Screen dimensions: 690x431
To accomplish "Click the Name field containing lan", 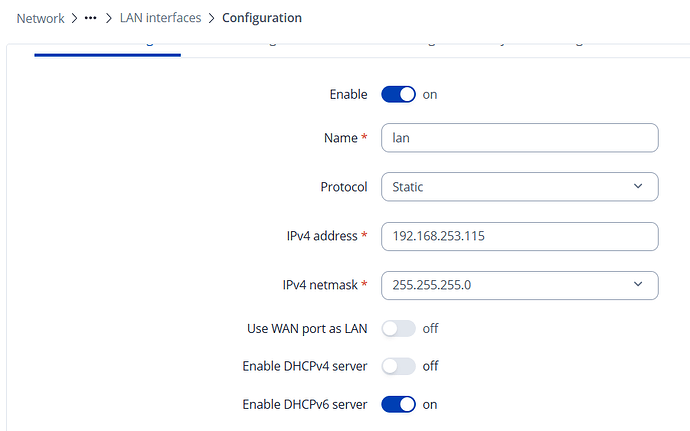I will coord(518,138).
